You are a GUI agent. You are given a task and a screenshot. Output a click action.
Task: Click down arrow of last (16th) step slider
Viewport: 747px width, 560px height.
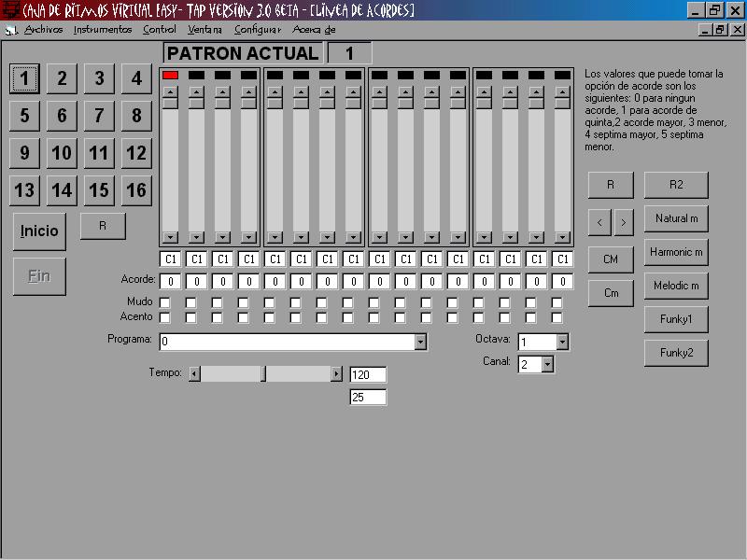(562, 237)
